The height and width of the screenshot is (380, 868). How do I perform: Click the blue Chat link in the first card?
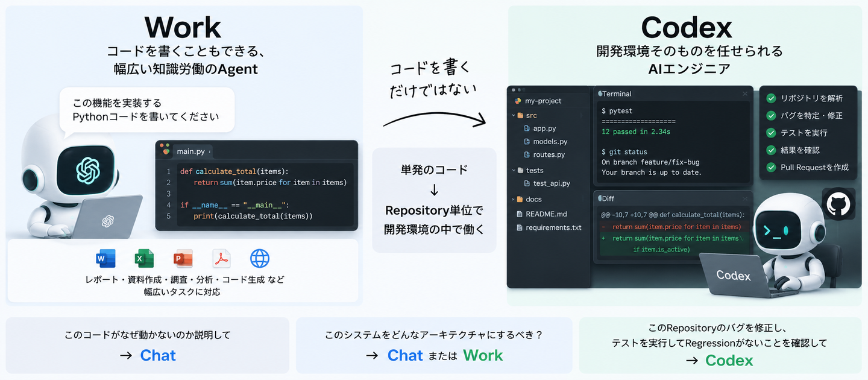click(158, 355)
